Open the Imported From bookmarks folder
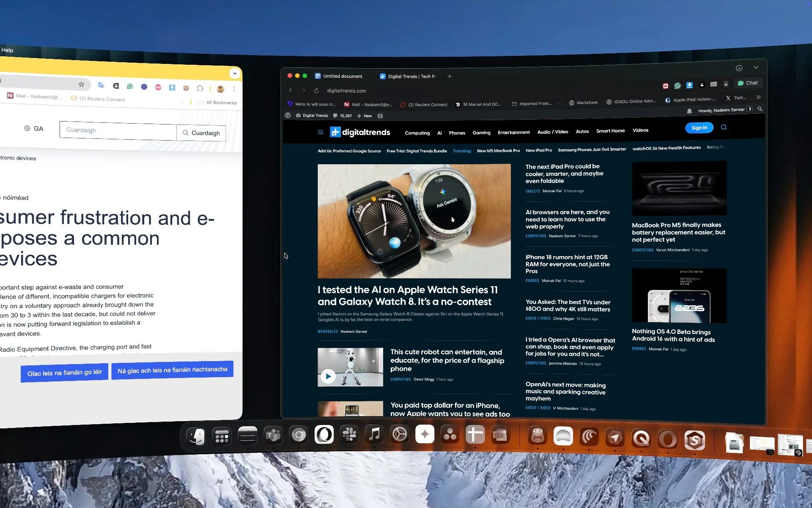 click(532, 104)
